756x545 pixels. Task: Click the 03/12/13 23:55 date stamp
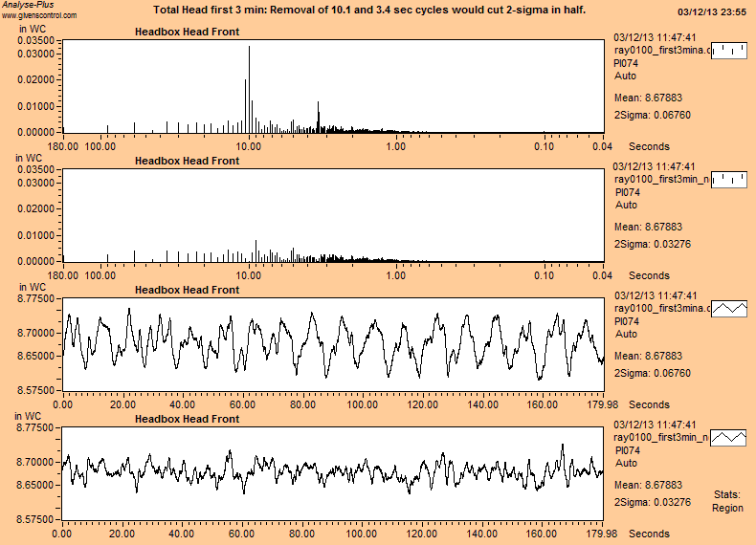[x=712, y=12]
